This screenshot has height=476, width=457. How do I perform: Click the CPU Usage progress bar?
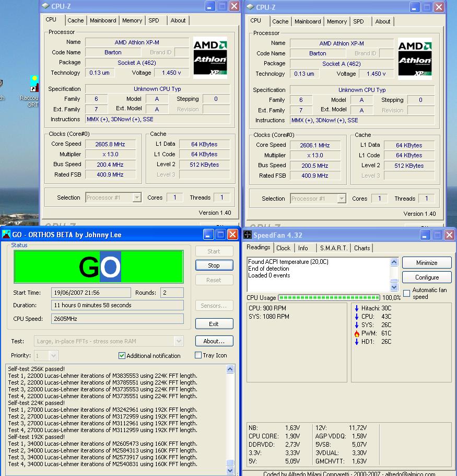coord(330,298)
